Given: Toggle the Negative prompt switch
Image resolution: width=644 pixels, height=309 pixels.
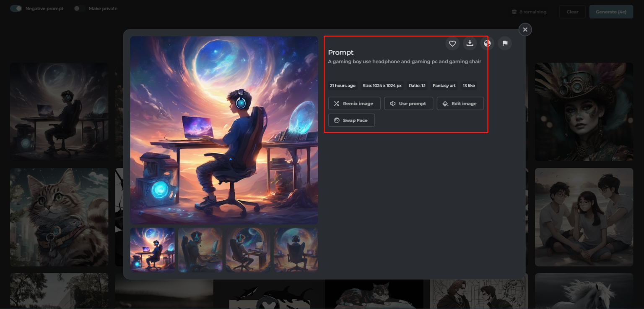Looking at the screenshot, I should (x=16, y=8).
